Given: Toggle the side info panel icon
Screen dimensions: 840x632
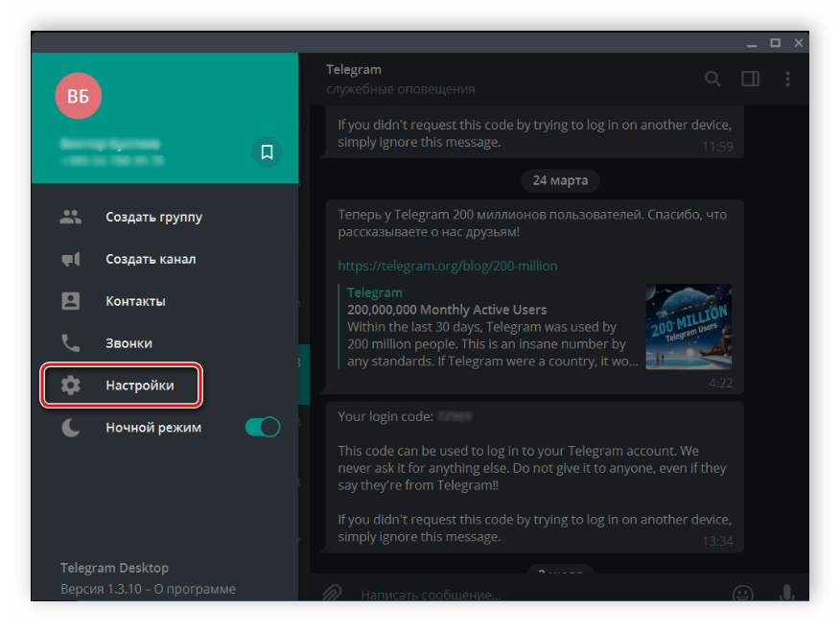Looking at the screenshot, I should tap(750, 79).
